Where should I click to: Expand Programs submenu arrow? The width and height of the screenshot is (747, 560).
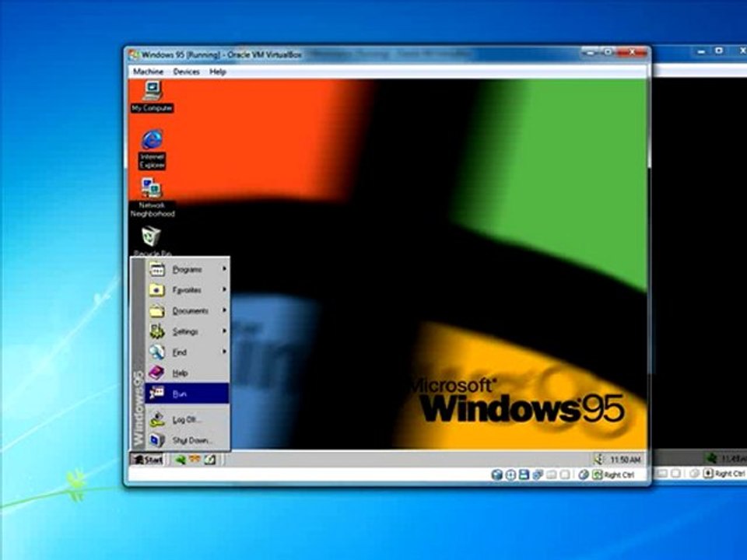pyautogui.click(x=224, y=269)
